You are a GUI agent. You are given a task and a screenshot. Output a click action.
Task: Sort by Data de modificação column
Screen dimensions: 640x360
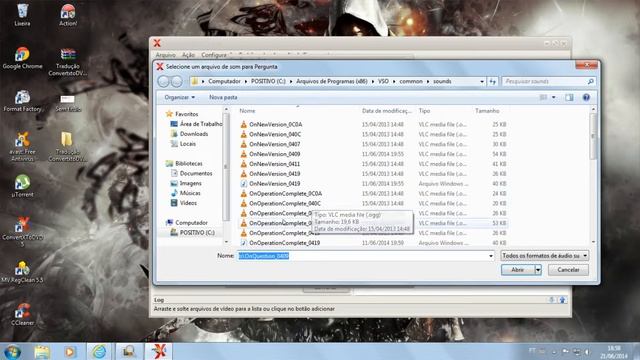[x=387, y=111]
